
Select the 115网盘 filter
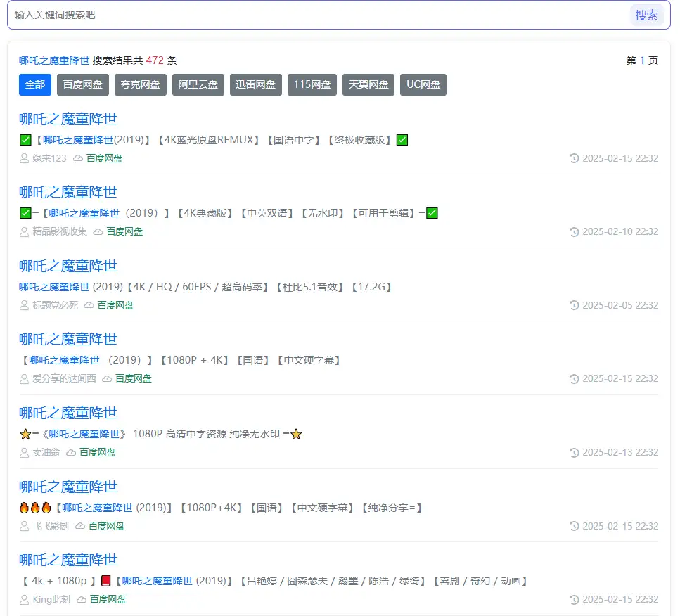point(312,85)
